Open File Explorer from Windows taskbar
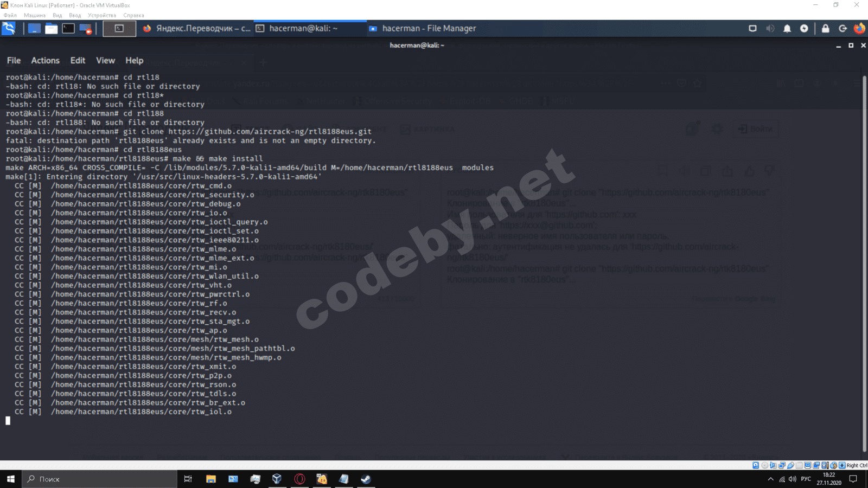 (x=211, y=479)
